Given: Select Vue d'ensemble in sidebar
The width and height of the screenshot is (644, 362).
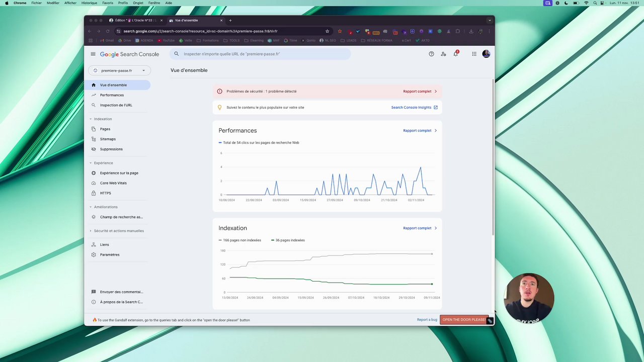Looking at the screenshot, I should click(117, 85).
